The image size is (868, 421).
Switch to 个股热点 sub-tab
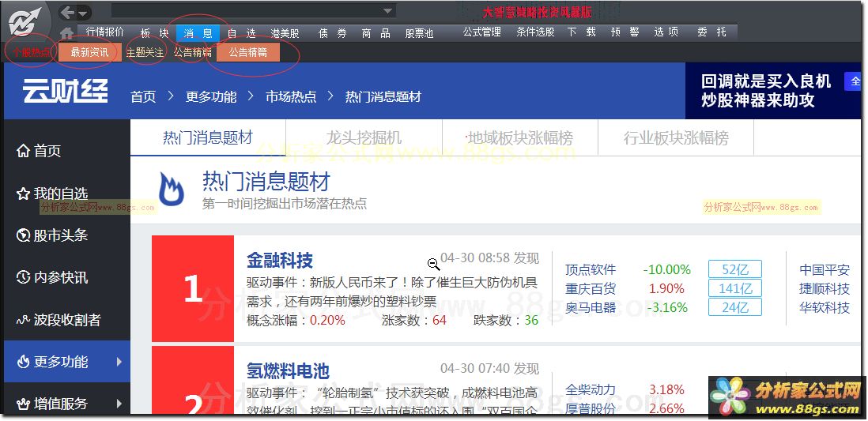point(31,53)
